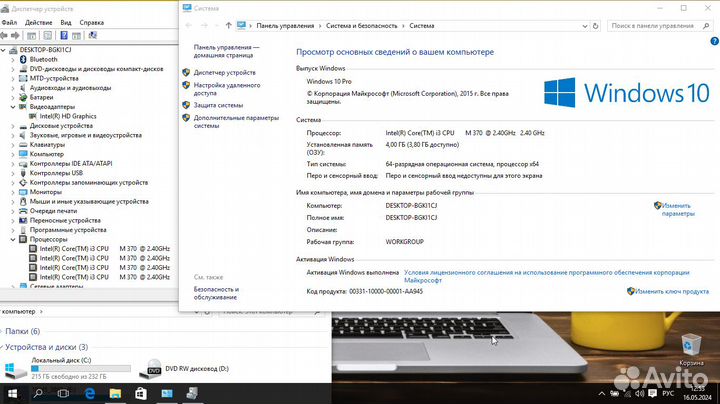Expand DVD-дисководы и дисководы компакт-дисков node

(13, 69)
